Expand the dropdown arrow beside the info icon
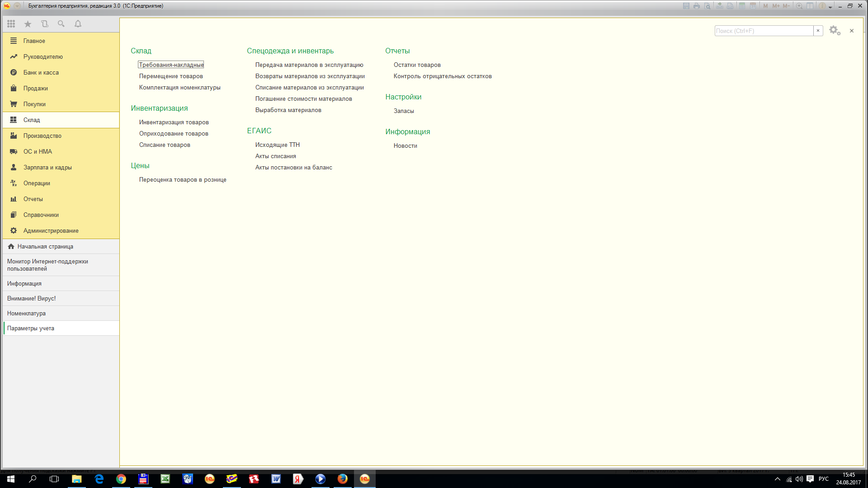868x488 pixels. 830,7
